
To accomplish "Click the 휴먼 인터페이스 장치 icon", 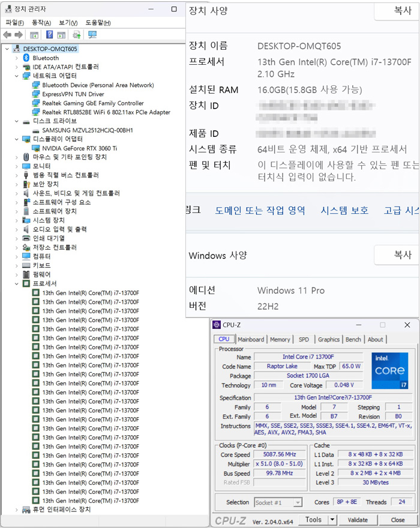I will point(26,510).
